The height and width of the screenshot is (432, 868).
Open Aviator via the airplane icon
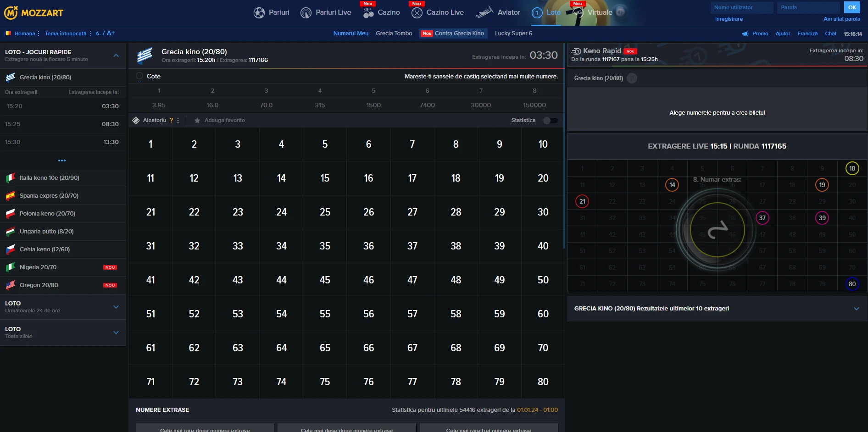coord(484,12)
